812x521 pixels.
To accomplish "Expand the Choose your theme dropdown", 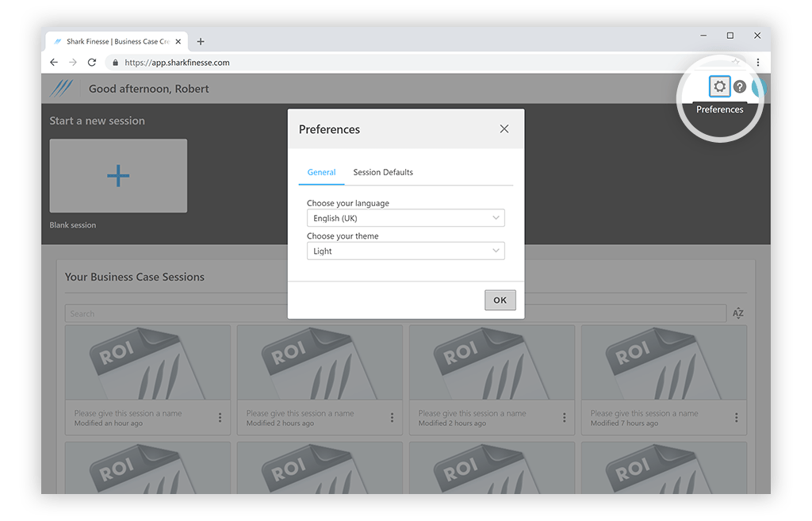I will tap(405, 251).
